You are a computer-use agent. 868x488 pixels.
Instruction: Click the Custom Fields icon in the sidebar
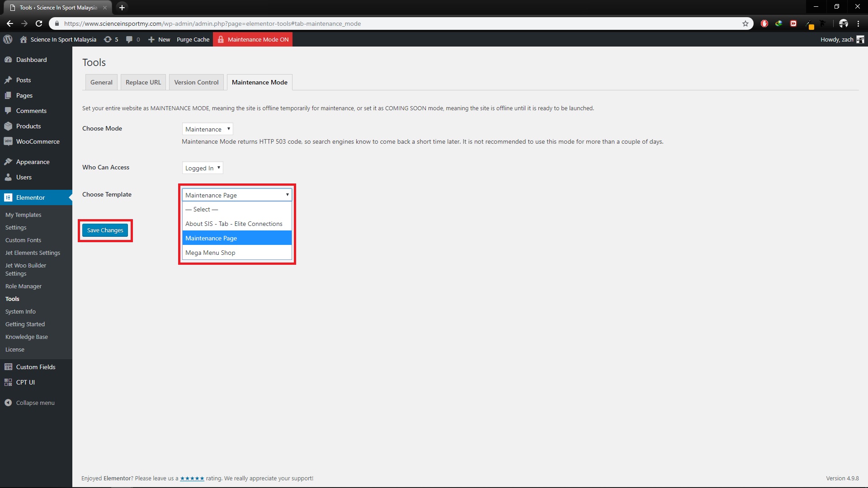pos(8,367)
